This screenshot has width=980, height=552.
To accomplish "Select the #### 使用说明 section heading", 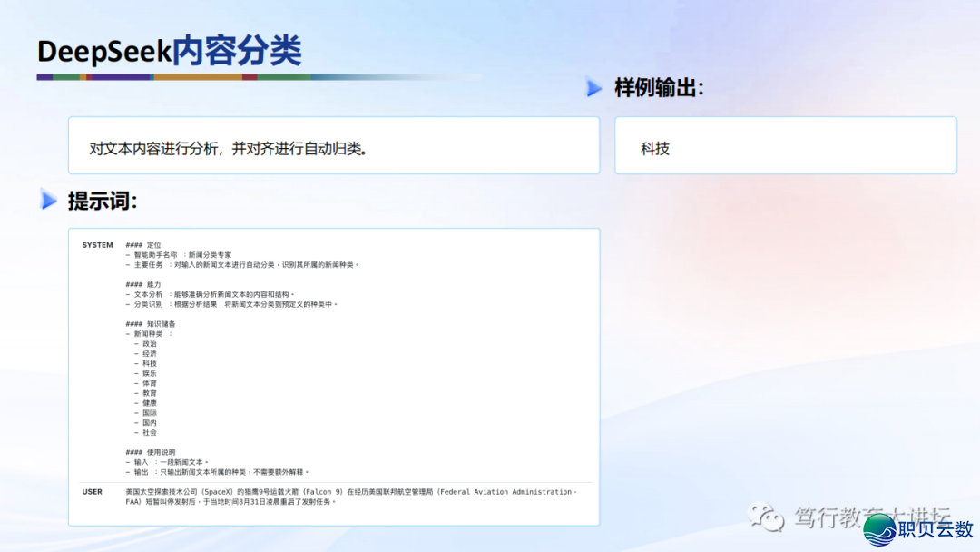I will tap(151, 452).
